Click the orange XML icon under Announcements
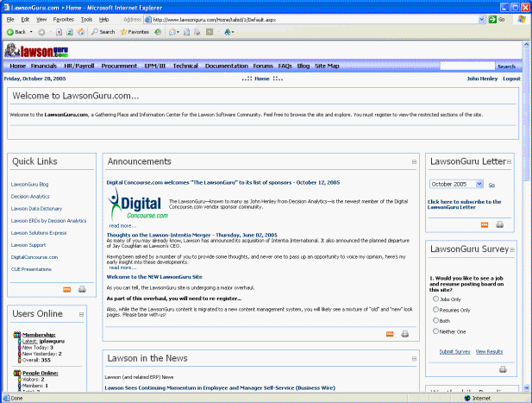 point(390,334)
